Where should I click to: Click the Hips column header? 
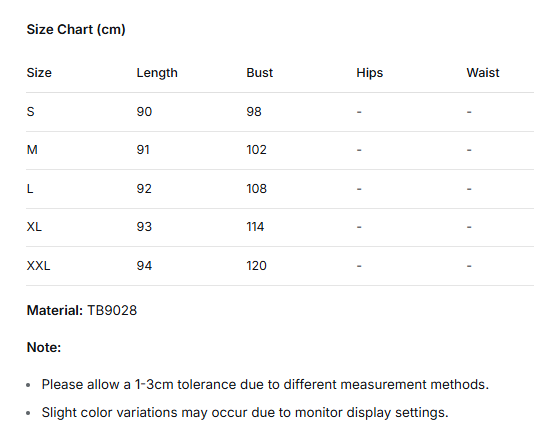tap(370, 73)
